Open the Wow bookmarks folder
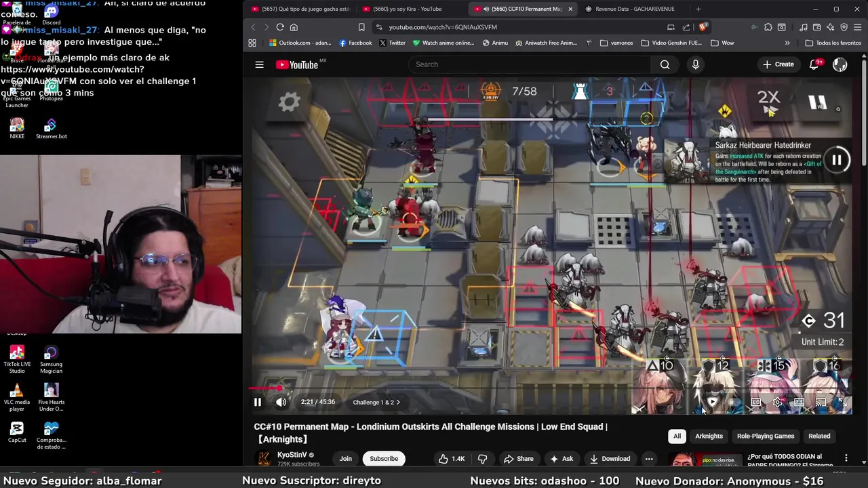This screenshot has width=868, height=488. point(722,43)
